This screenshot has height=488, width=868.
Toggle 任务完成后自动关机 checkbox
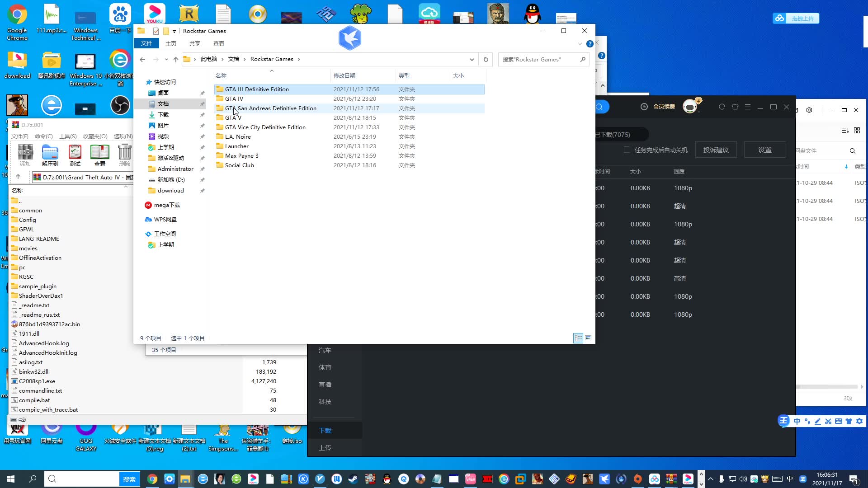[627, 150]
